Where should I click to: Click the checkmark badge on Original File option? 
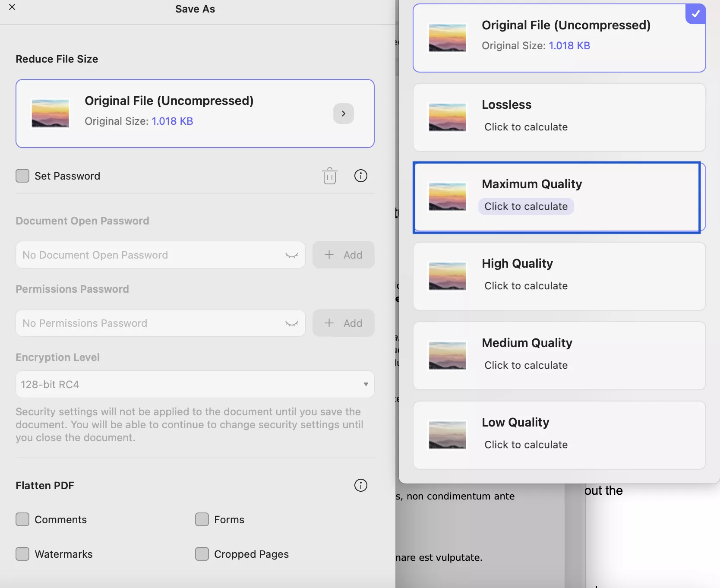(x=695, y=14)
